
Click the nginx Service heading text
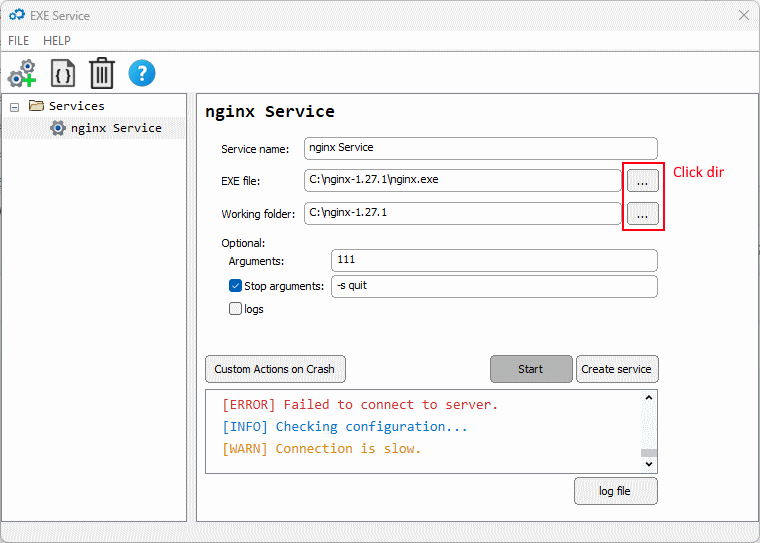click(x=269, y=112)
